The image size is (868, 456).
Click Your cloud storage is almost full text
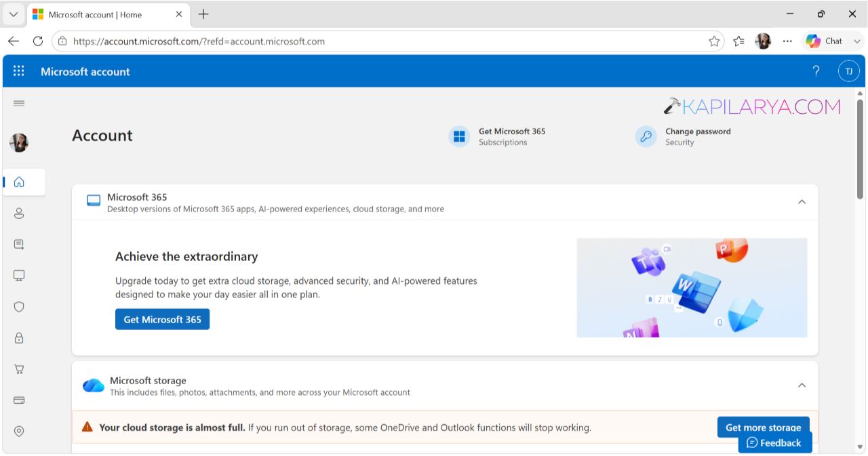pos(172,428)
